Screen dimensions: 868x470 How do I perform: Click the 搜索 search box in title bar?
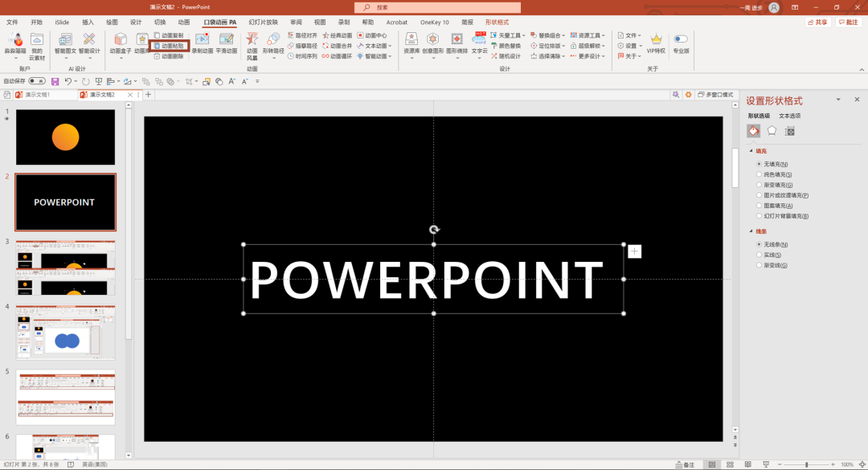[x=437, y=7]
